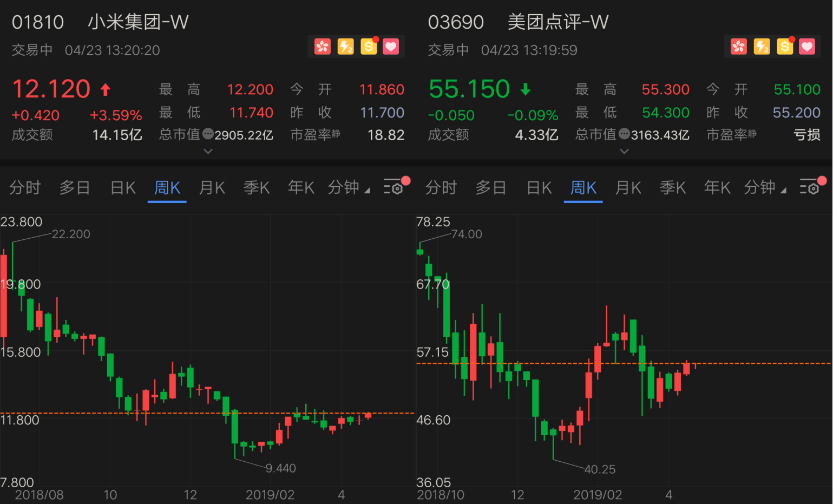The height and width of the screenshot is (504, 833).
Task: Click the high price 12.200
Action: (250, 89)
